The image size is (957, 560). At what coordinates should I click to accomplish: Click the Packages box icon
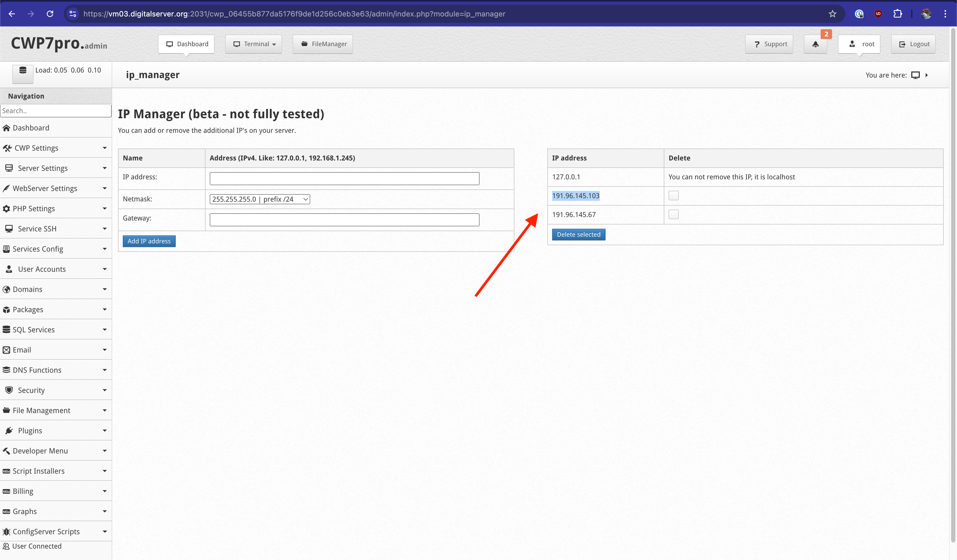(6, 309)
